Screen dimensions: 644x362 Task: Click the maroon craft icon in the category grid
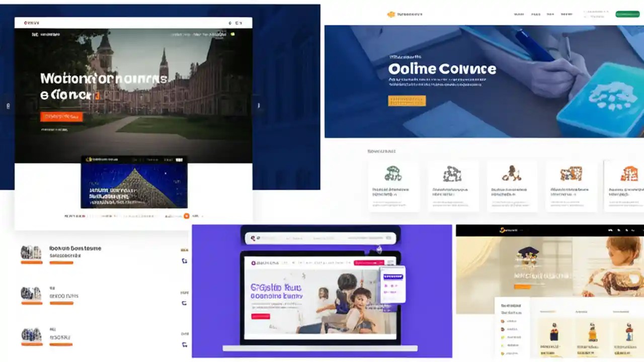point(512,173)
